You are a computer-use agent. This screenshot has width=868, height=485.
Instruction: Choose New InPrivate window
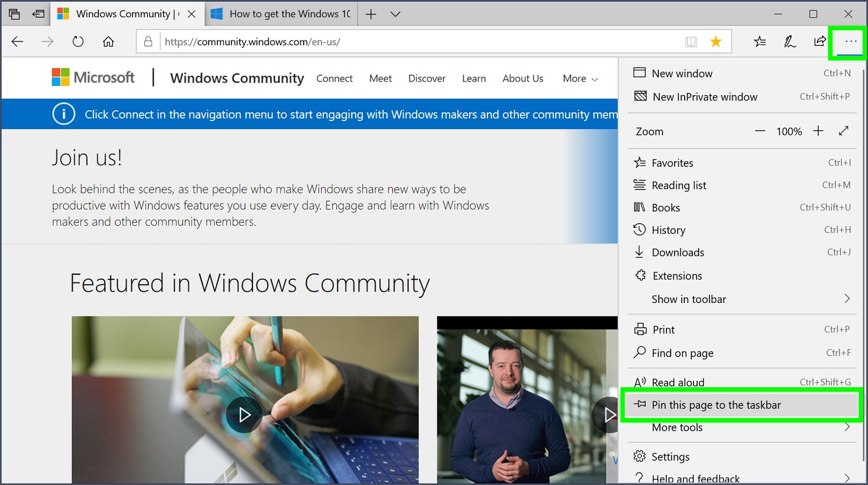click(742, 97)
